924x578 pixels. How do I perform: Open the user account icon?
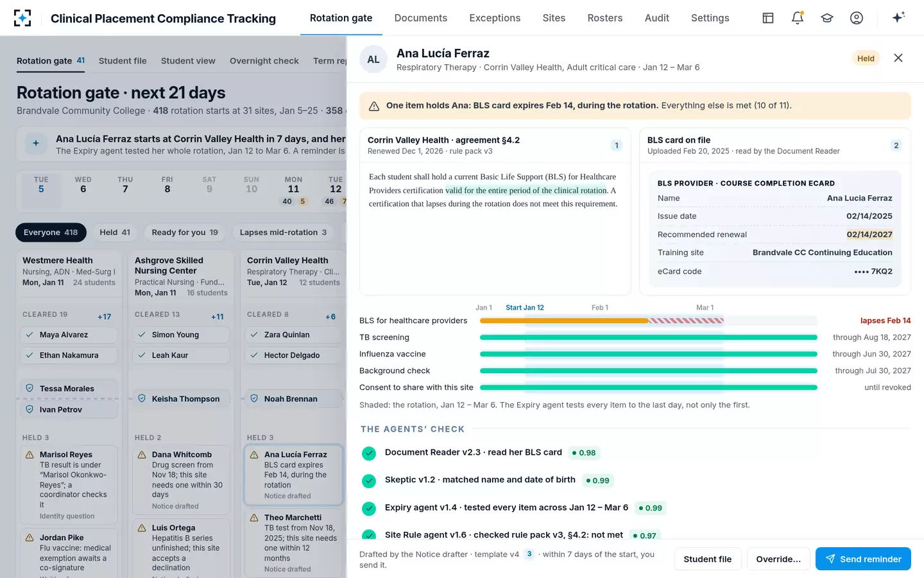[857, 18]
